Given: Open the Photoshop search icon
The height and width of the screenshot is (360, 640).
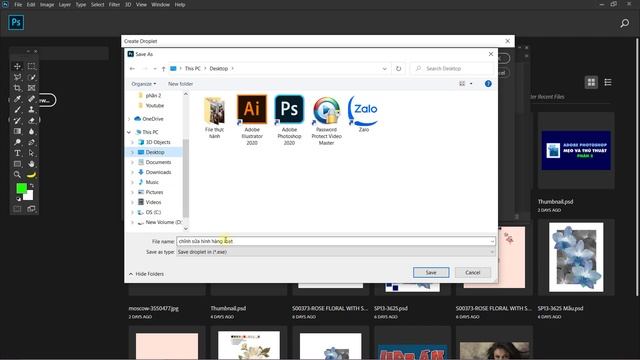Looking at the screenshot, I should (x=624, y=23).
